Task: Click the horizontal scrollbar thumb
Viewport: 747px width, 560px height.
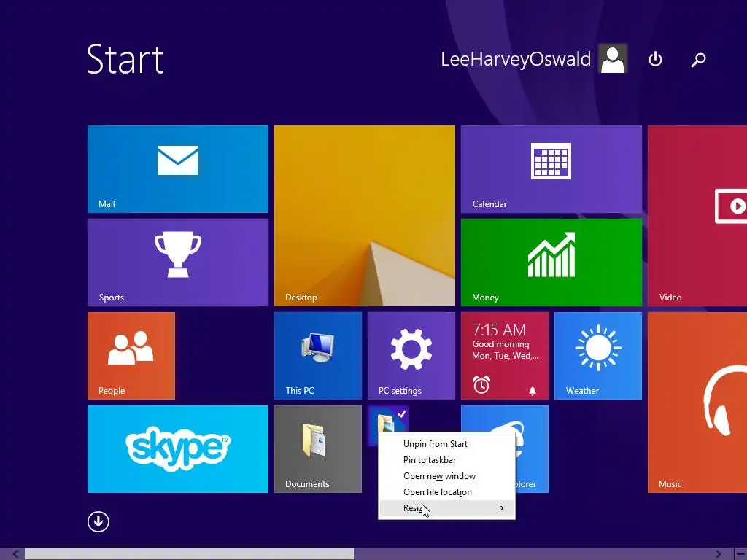Action: (x=189, y=554)
